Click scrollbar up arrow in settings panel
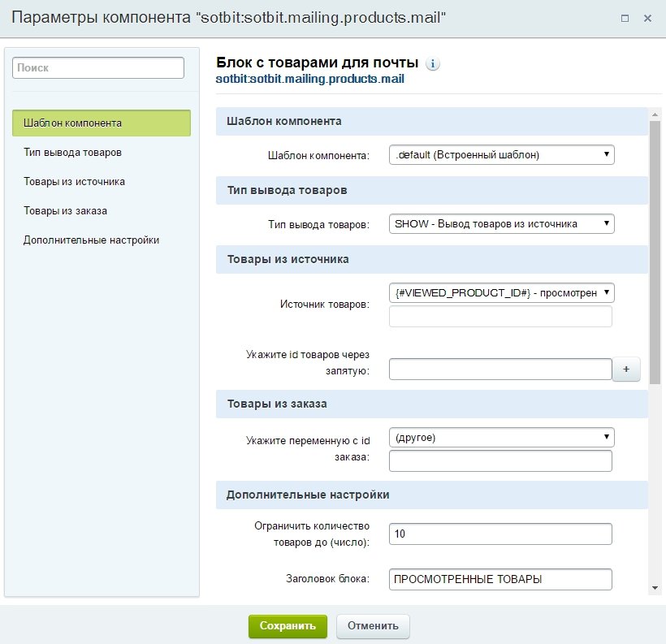This screenshot has height=644, width=666. tap(655, 115)
